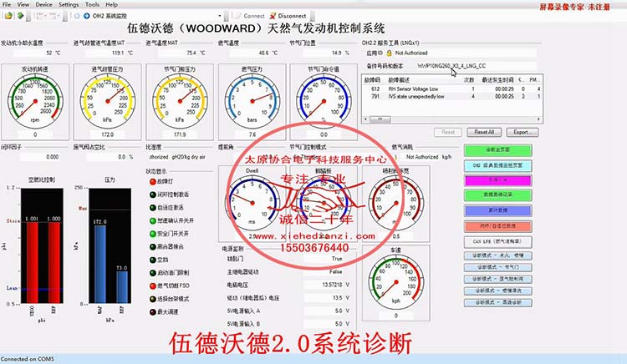Click the salmon 闭环/自适应数据 button
Viewport: 627px width, 364px height.
(498, 226)
